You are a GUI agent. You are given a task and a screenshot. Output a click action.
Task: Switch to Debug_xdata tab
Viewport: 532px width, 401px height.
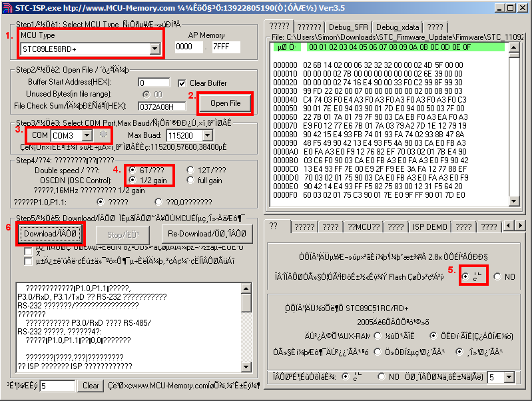(398, 27)
